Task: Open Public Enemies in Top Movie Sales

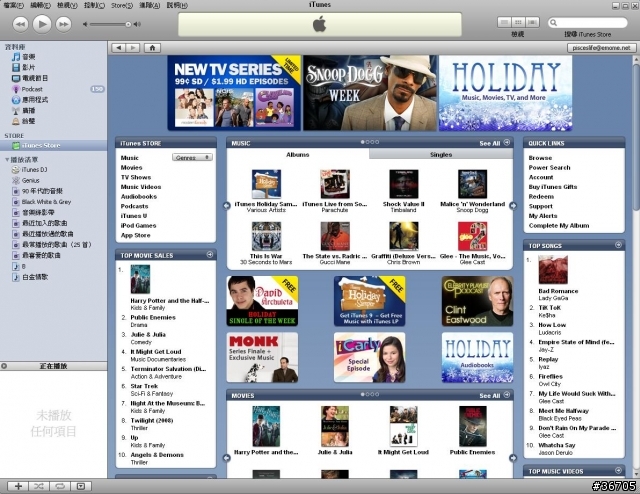Action: [x=153, y=317]
